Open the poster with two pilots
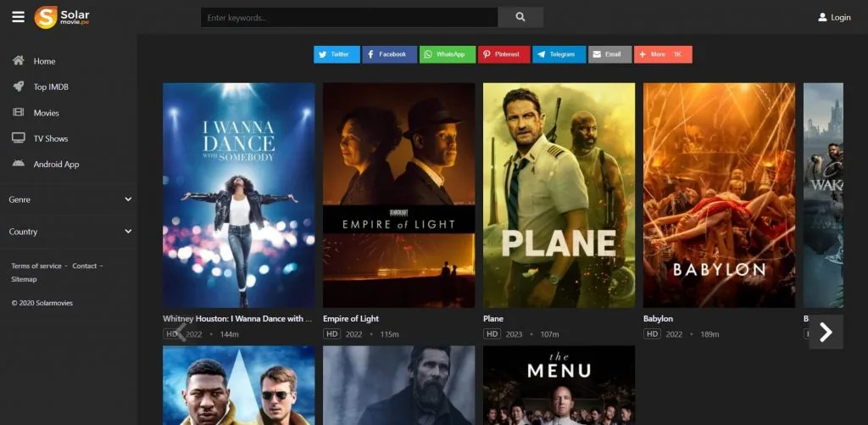This screenshot has width=868, height=425. pyautogui.click(x=238, y=385)
